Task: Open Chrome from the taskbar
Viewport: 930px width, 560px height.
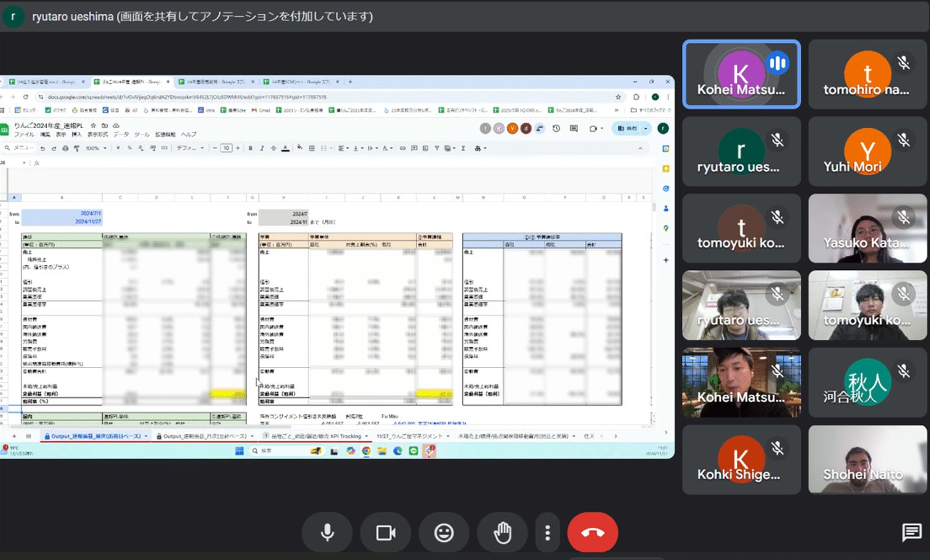Action: coord(366,451)
